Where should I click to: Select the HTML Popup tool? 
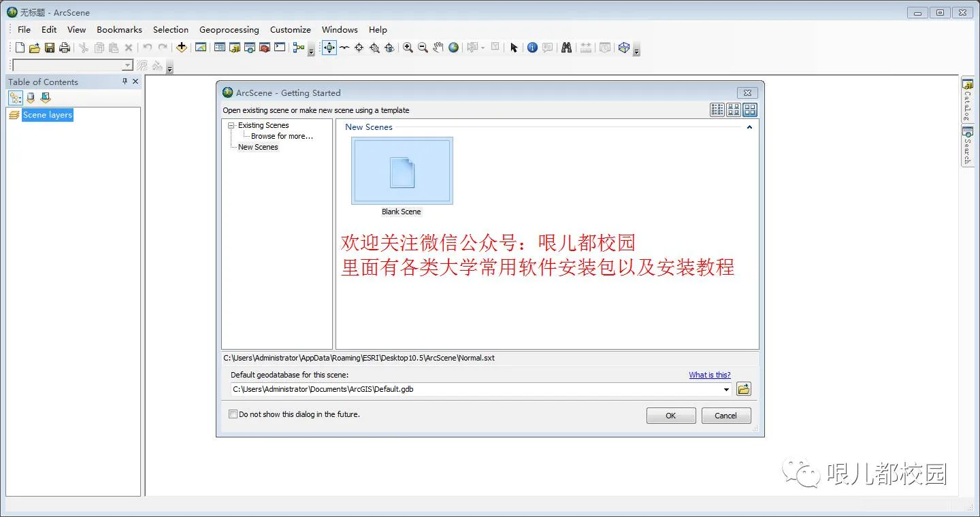pyautogui.click(x=547, y=48)
